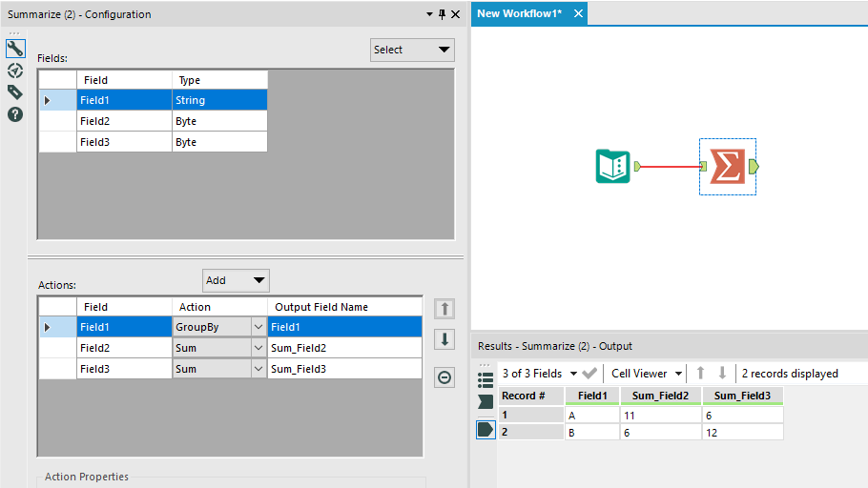
Task: Edit the Sum_Field3 output field name
Action: (x=344, y=369)
